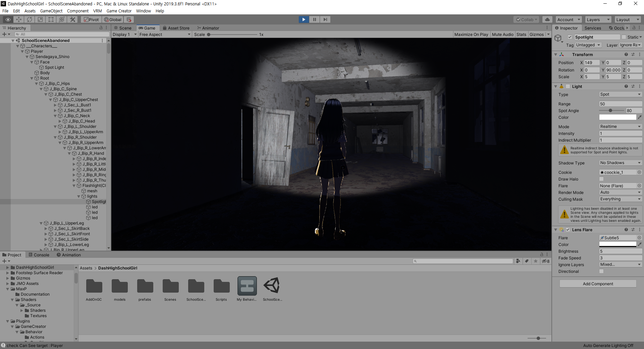Open Render Mode Auto dropdown
The image size is (644, 349).
click(x=621, y=192)
